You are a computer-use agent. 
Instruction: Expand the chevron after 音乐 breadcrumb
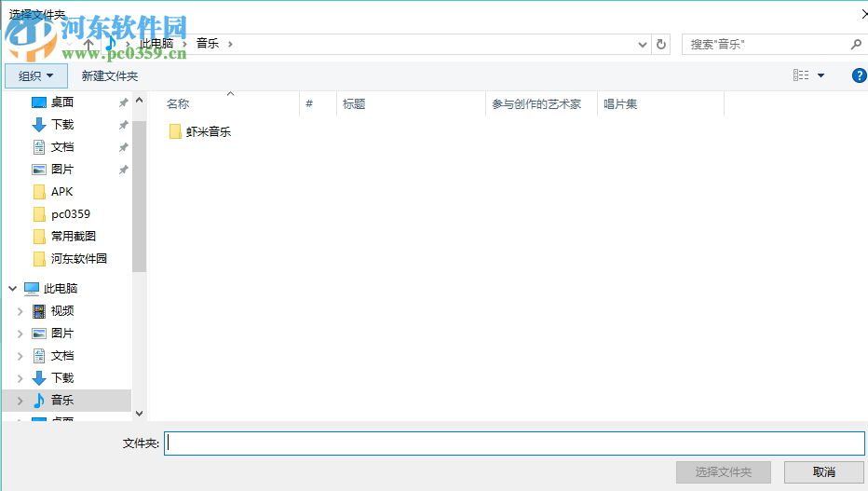click(230, 44)
